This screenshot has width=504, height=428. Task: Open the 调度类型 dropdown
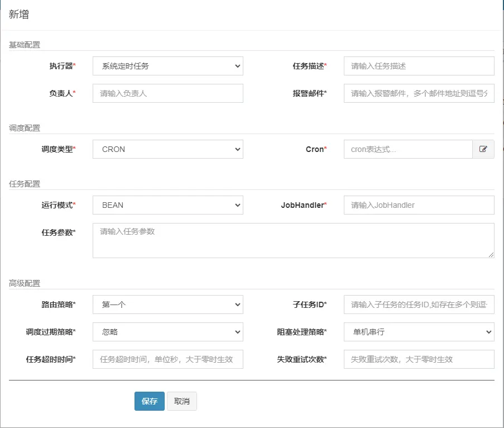[x=167, y=149]
